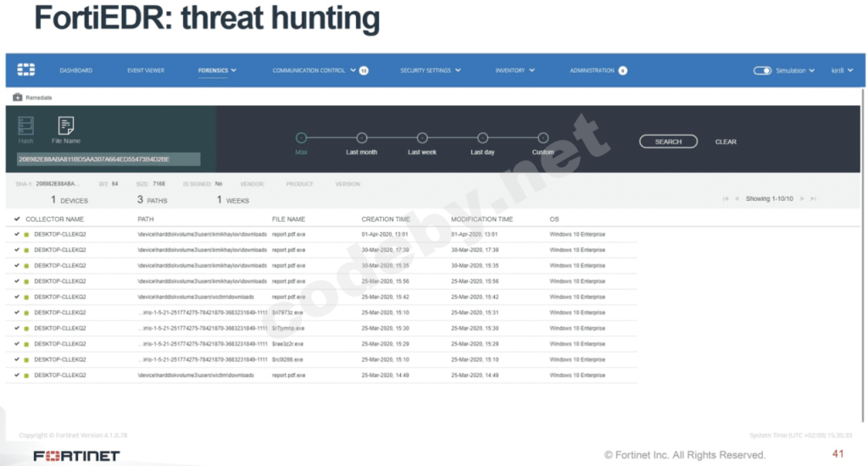
Task: Uncheck the row created 01-Apr-2020, 13:01
Action: tap(17, 234)
